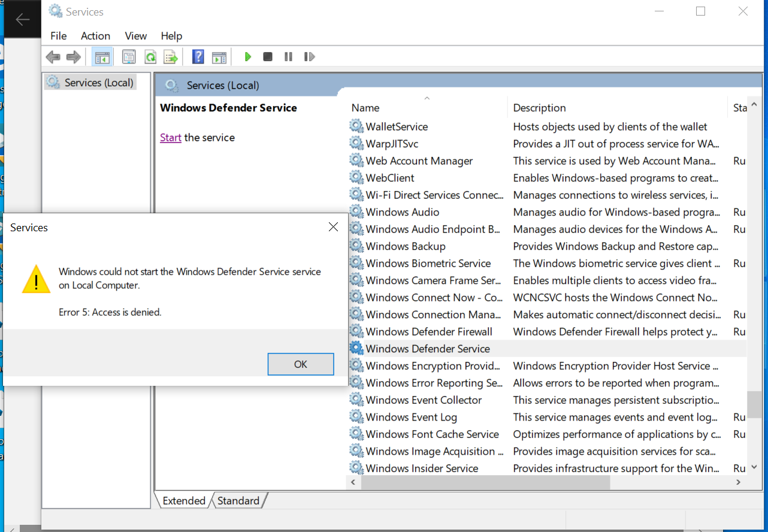Click the Restart Service toolbar icon
This screenshot has width=768, height=532.
click(x=309, y=57)
